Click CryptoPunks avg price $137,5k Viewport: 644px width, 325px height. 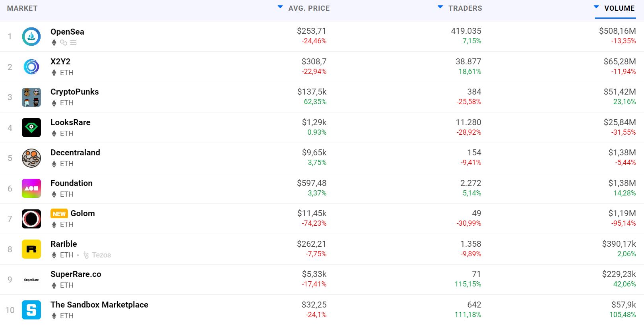coord(312,92)
